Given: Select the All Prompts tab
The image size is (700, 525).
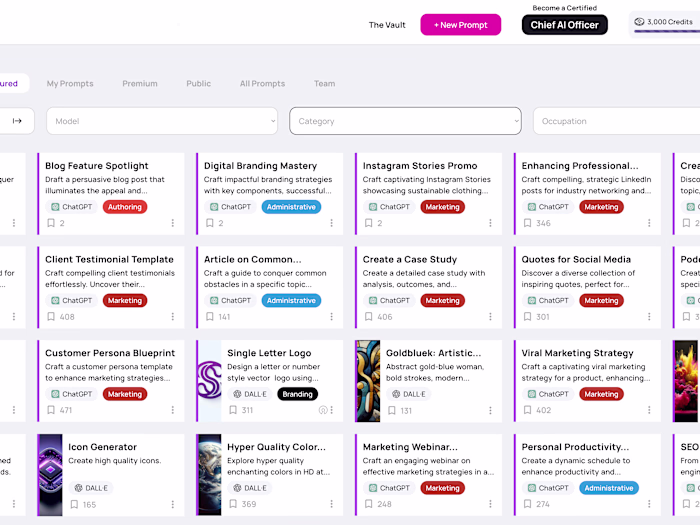Looking at the screenshot, I should [x=262, y=84].
